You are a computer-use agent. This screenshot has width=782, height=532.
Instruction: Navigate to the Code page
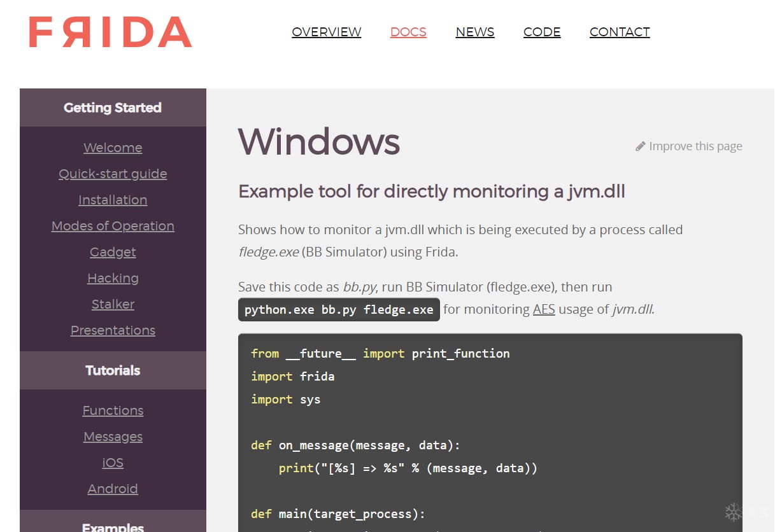pos(542,32)
